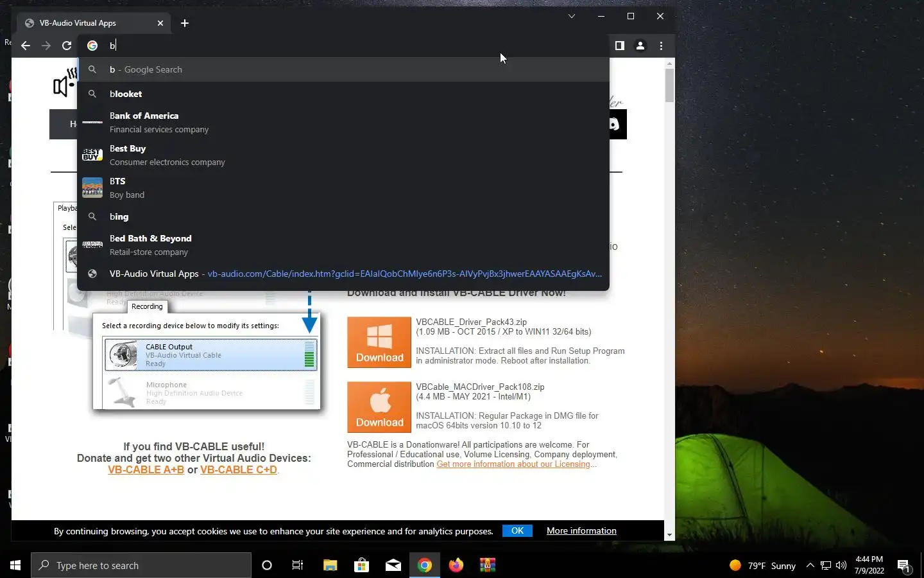Click the taskbar search box
924x578 pixels.
(141, 565)
